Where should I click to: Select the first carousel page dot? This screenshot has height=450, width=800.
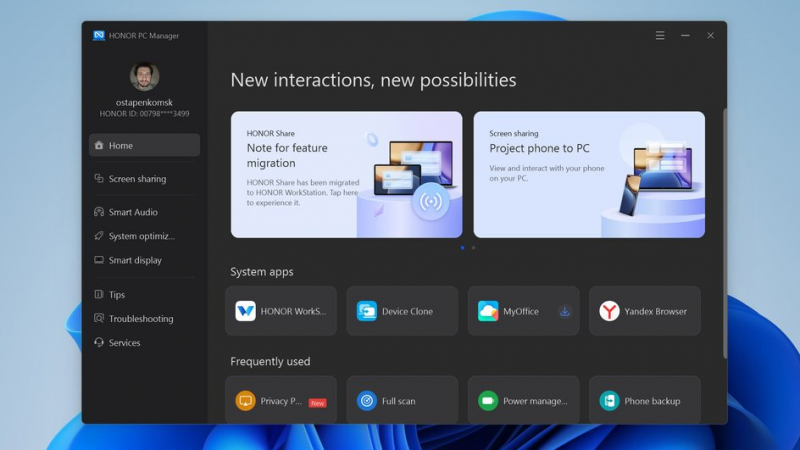[x=463, y=248]
